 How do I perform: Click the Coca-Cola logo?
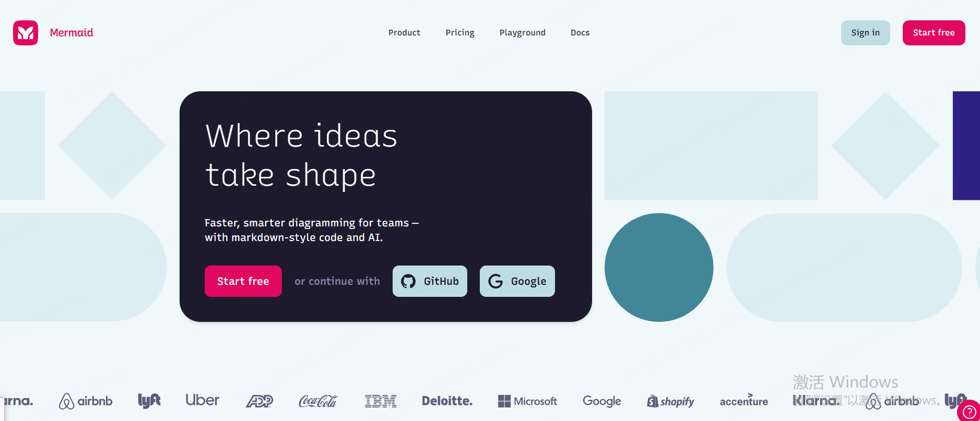pyautogui.click(x=318, y=401)
